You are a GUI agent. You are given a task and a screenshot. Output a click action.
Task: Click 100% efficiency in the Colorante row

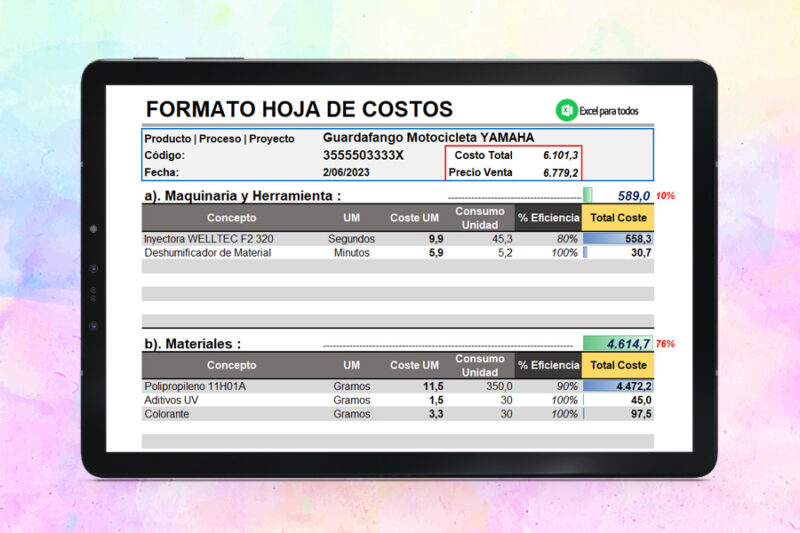564,414
